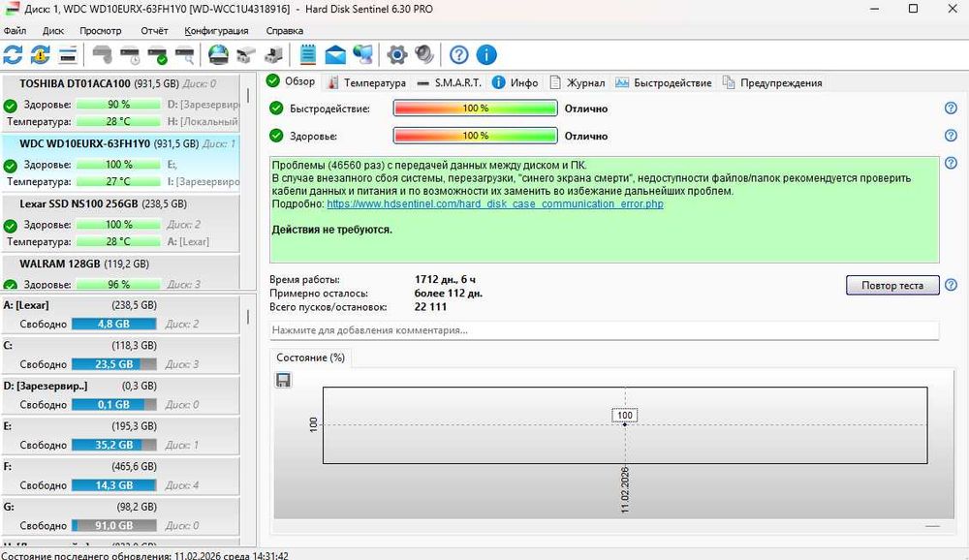This screenshot has height=560, width=969.
Task: Open the Диск menu
Action: click(x=53, y=30)
